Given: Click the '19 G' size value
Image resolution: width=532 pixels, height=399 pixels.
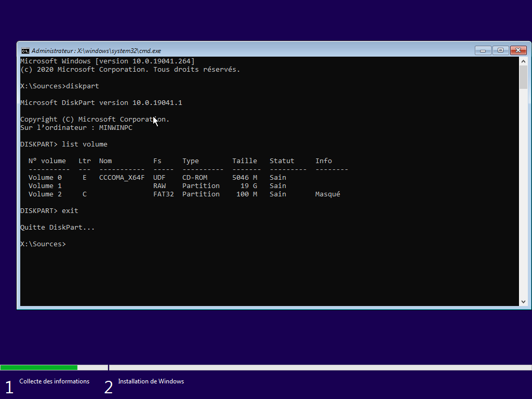Looking at the screenshot, I should 249,186.
